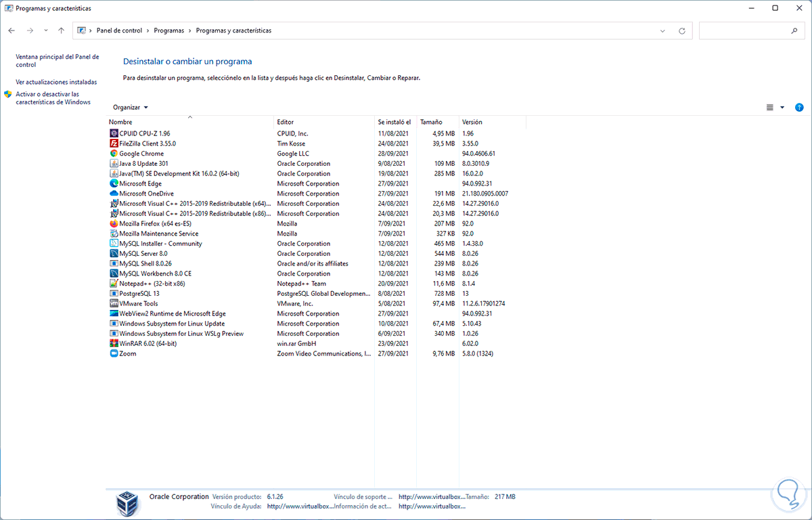Click the Panel de control breadcrumb

click(120, 31)
